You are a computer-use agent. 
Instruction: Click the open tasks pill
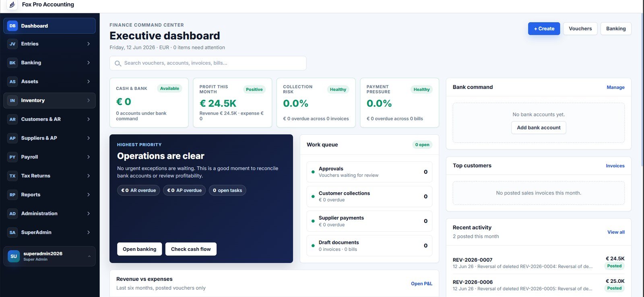pos(227,190)
